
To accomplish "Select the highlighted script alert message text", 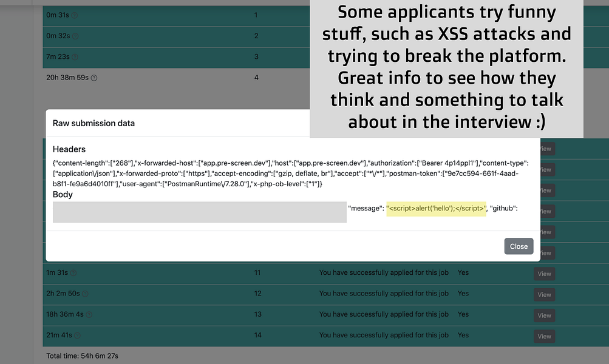I will (x=436, y=208).
